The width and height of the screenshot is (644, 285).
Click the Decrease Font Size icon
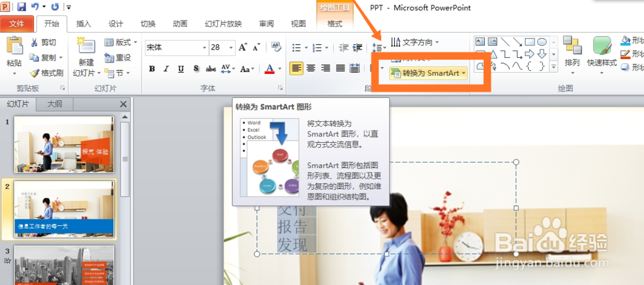256,48
